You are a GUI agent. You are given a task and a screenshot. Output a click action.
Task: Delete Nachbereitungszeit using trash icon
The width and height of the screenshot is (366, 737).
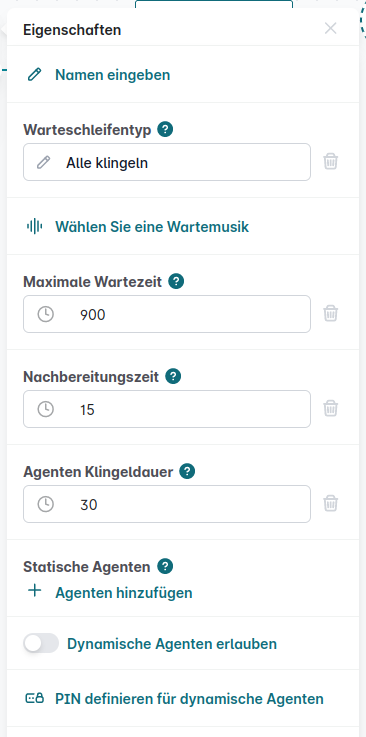pos(331,408)
